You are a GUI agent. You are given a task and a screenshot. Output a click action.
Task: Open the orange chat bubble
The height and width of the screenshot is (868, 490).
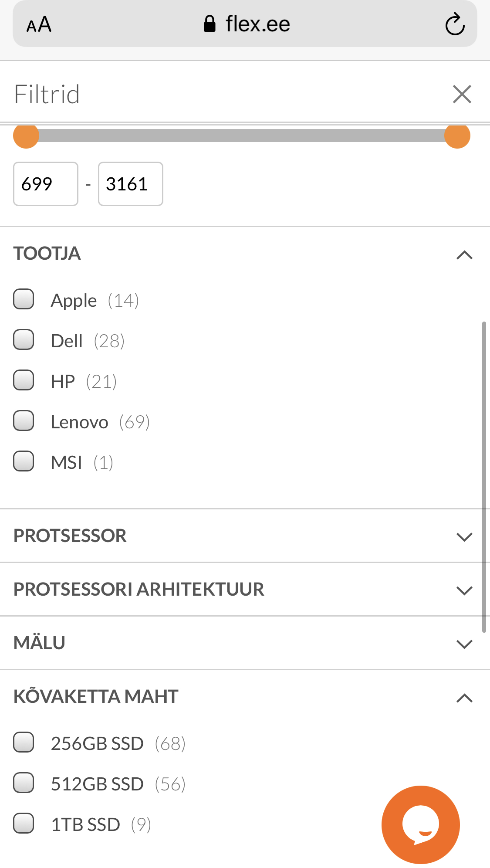point(420,824)
